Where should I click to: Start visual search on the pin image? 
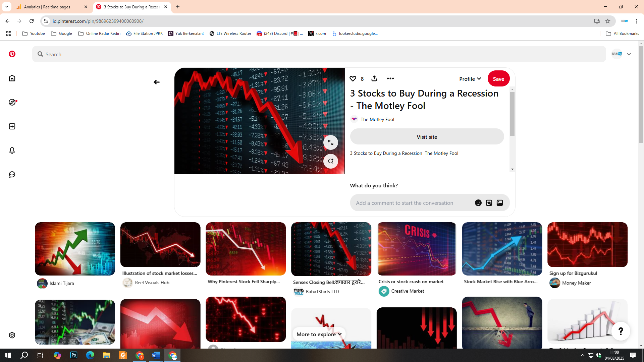click(x=331, y=161)
